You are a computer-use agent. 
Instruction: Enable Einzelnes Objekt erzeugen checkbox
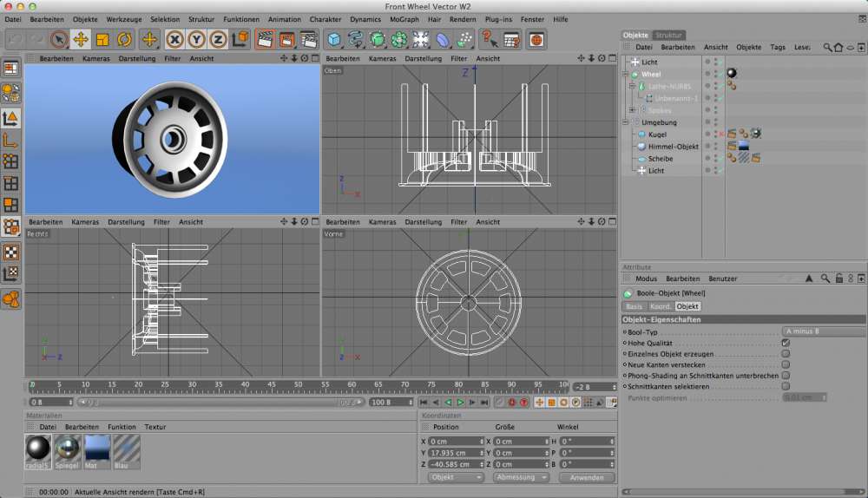[x=786, y=354]
